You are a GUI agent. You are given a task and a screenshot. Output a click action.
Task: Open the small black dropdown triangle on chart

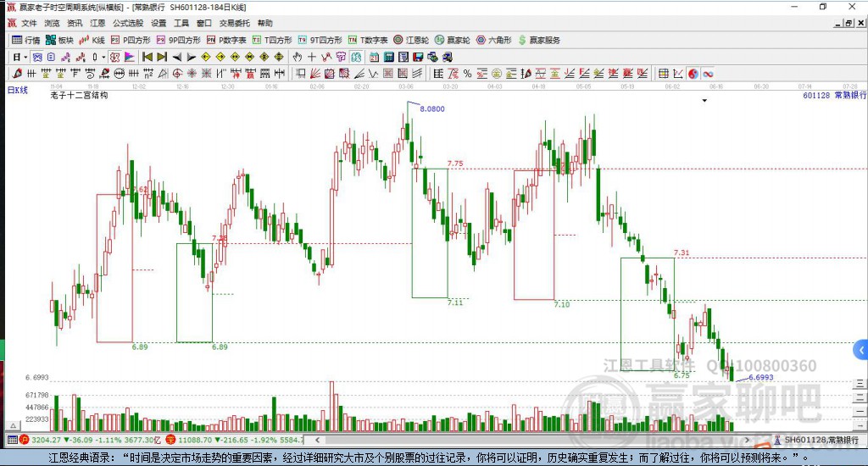coord(704,101)
